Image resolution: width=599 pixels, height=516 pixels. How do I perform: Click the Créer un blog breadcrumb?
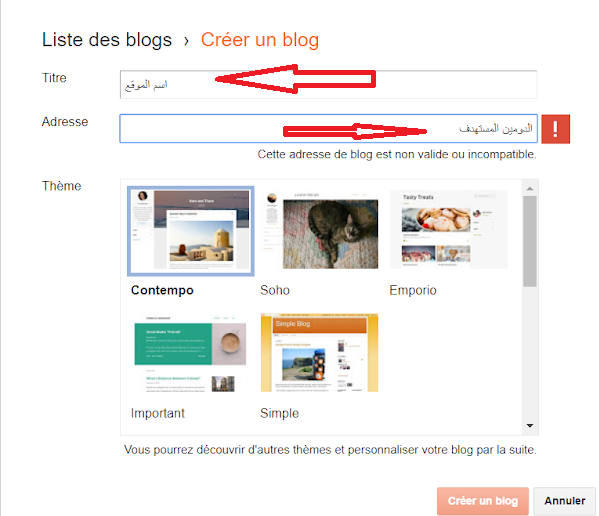(260, 40)
